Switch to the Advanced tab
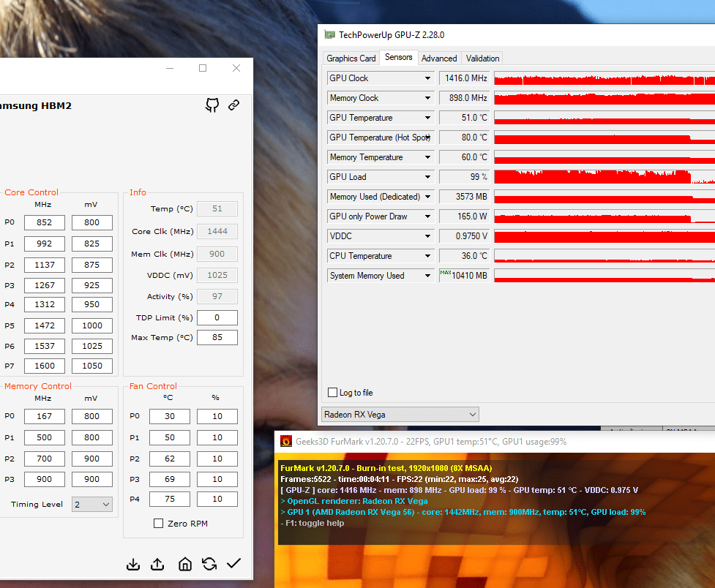Image resolution: width=715 pixels, height=588 pixels. click(x=439, y=59)
